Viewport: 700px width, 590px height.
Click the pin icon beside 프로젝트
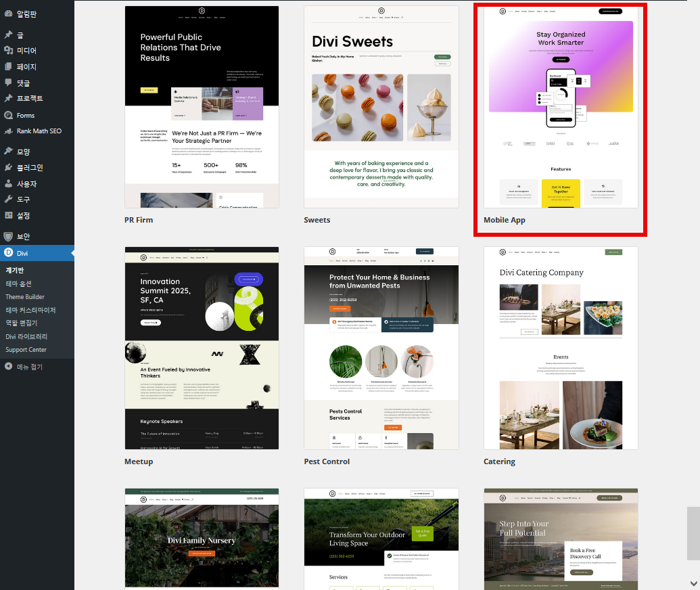(x=8, y=98)
